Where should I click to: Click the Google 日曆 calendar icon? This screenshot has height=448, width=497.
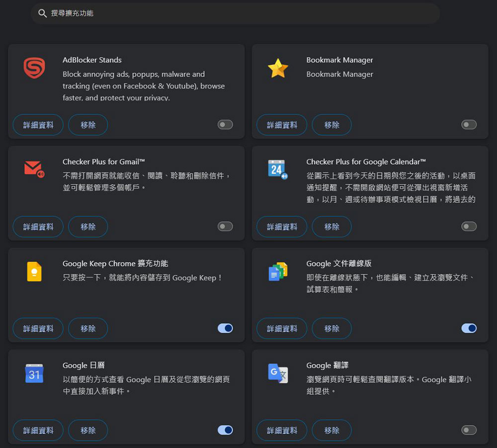[34, 373]
